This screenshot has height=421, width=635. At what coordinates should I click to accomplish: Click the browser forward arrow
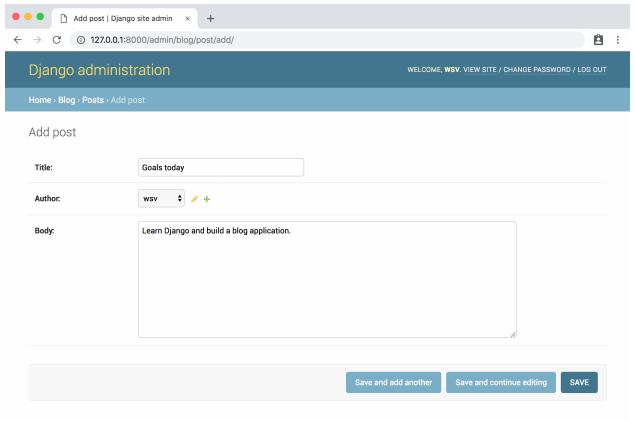pos(37,39)
